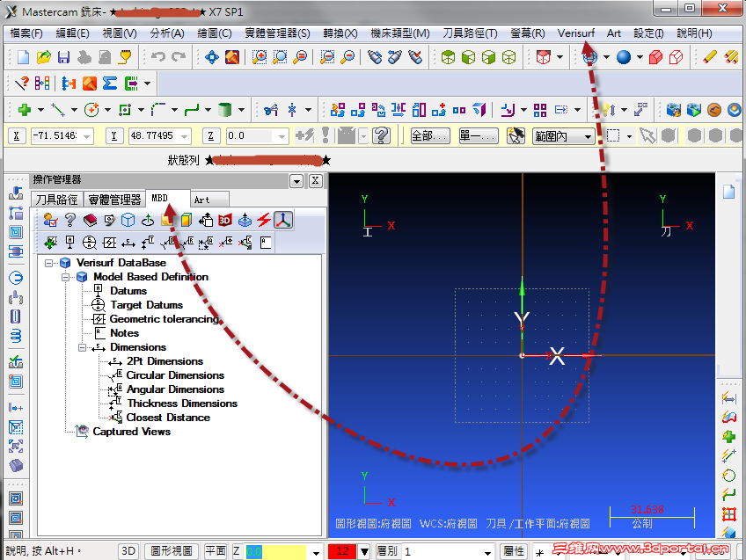Click the 單一... select only button
746x560 pixels.
click(x=479, y=136)
